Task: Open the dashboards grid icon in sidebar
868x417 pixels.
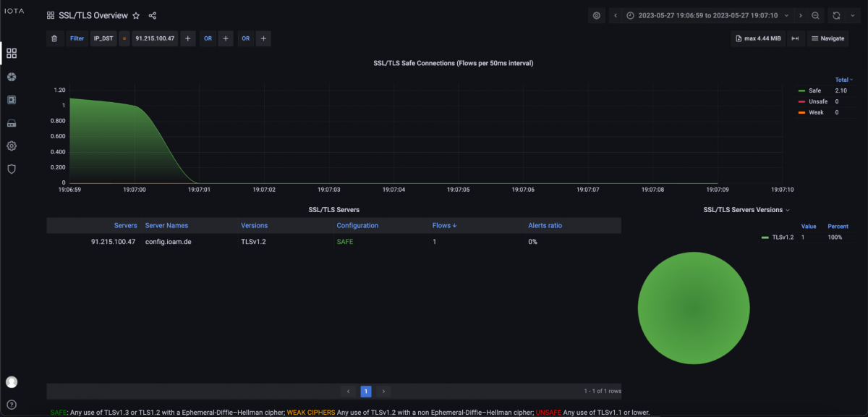Action: (x=12, y=53)
